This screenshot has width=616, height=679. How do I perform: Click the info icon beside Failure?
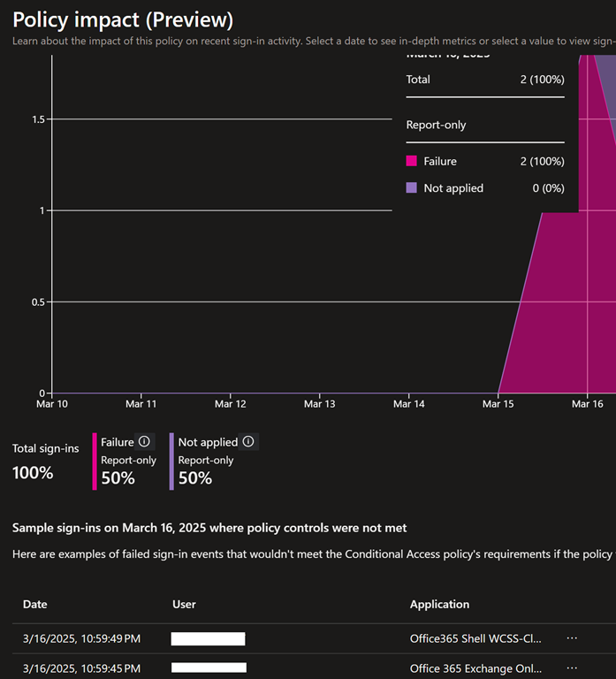(144, 441)
